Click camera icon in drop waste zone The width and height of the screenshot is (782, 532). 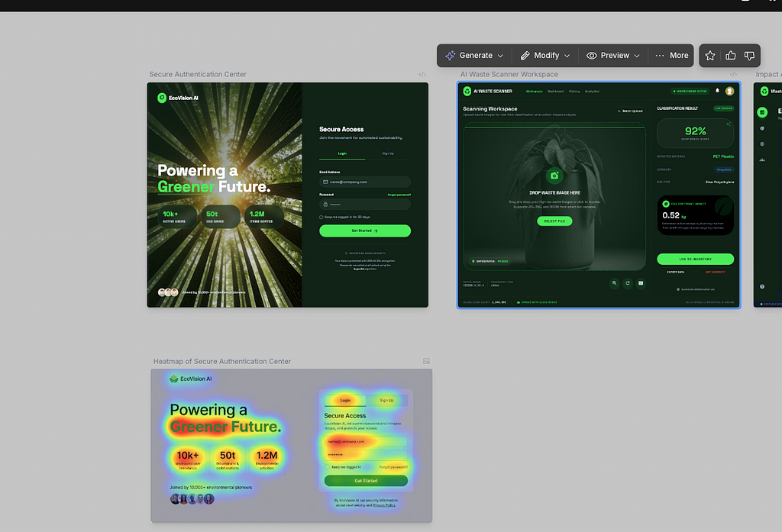[x=554, y=176]
